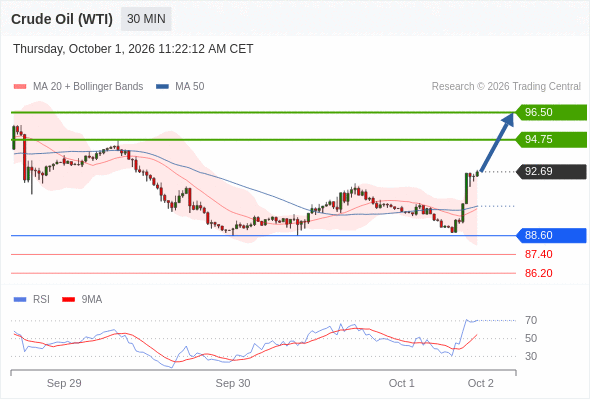
Task: Click the 30 MIN timeframe badge
Action: [x=146, y=19]
